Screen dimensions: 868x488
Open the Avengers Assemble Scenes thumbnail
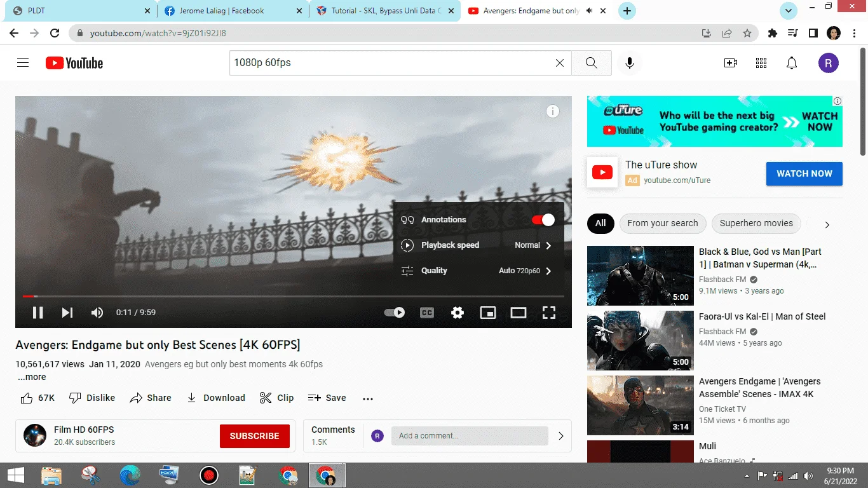[641, 405]
